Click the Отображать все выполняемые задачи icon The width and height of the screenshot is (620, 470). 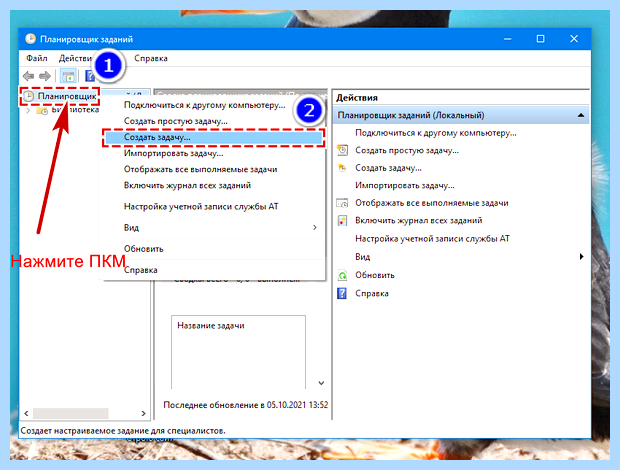point(342,203)
